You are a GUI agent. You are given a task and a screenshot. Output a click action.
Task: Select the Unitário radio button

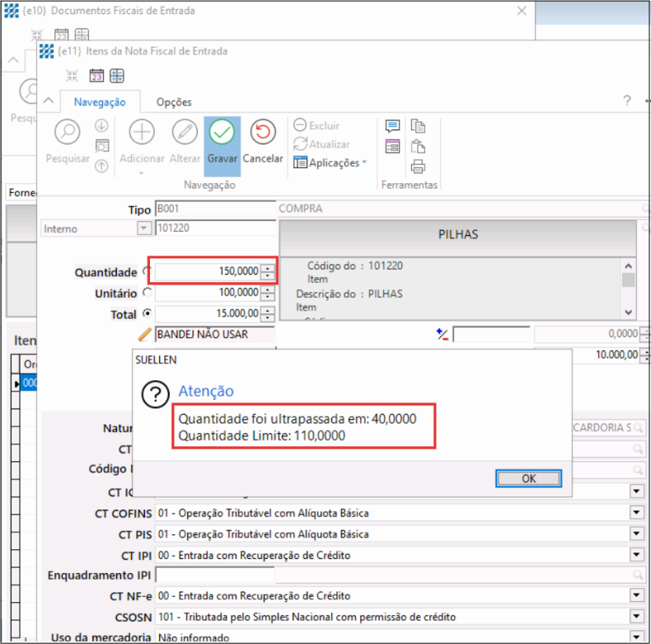[x=147, y=292]
